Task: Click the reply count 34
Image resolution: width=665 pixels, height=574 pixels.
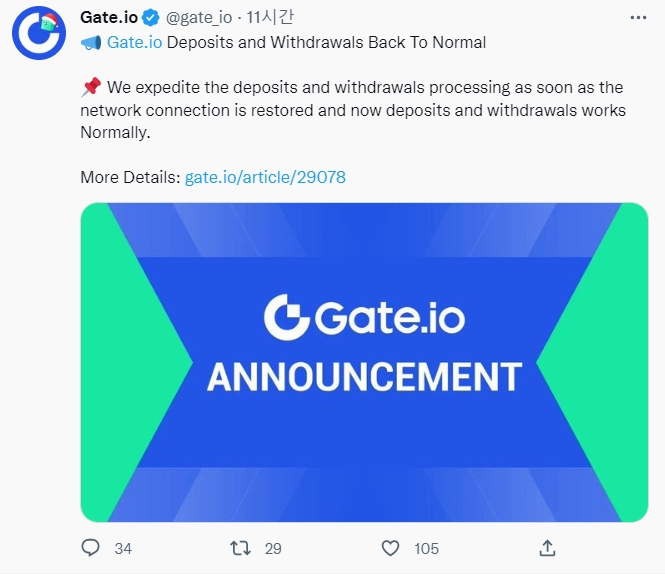Action: click(x=123, y=548)
